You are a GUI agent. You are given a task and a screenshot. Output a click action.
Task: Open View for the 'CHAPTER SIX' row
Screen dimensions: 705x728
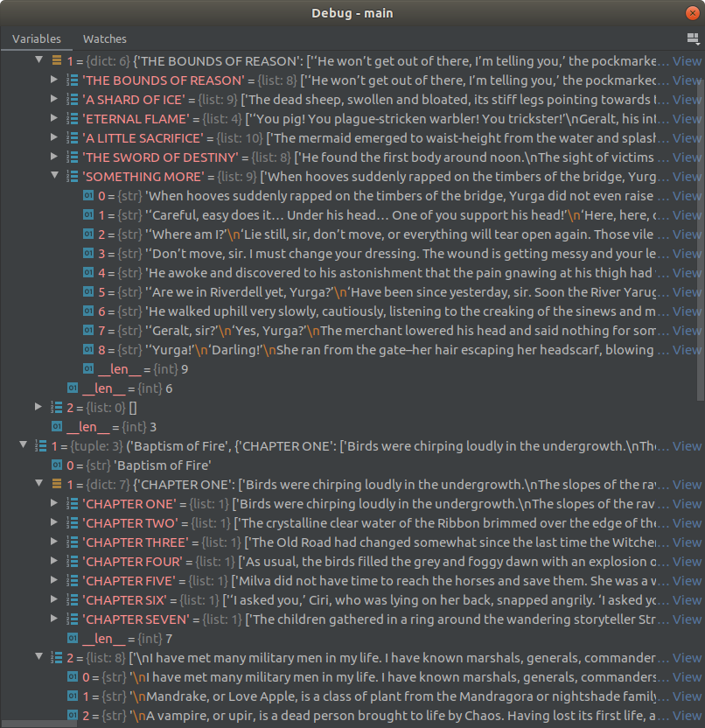[x=687, y=600]
